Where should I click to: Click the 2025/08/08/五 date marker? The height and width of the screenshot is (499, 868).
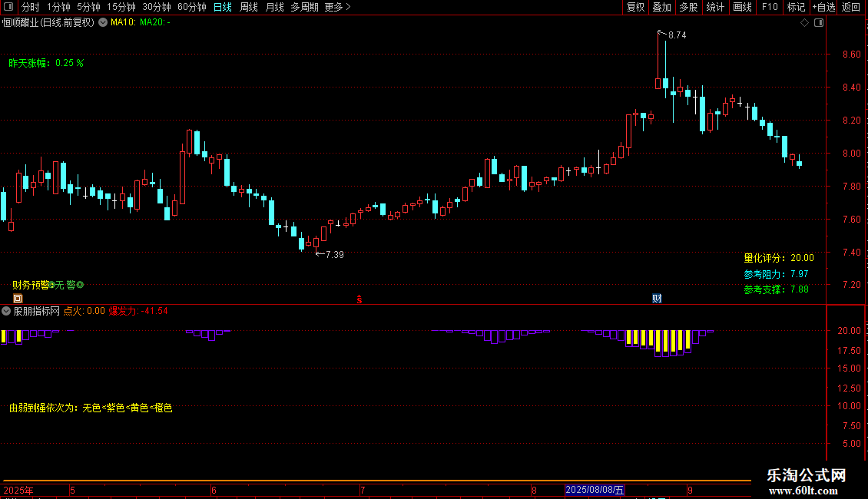595,490
